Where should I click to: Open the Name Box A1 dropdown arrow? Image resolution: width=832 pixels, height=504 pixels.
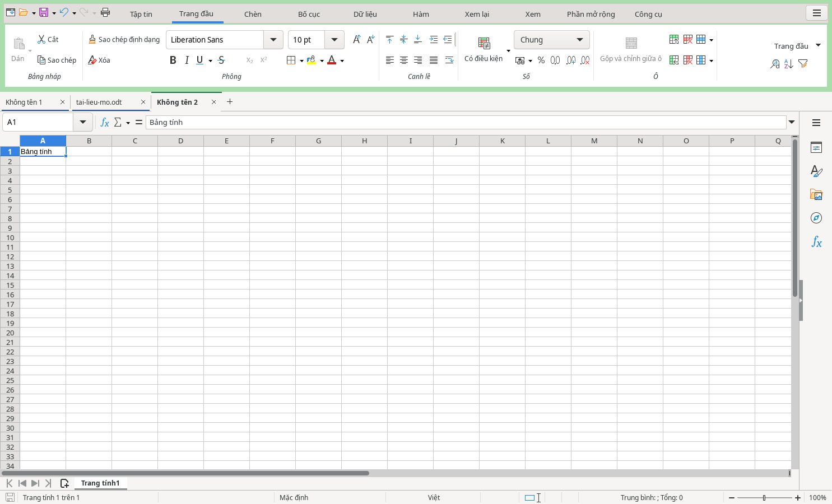[83, 122]
